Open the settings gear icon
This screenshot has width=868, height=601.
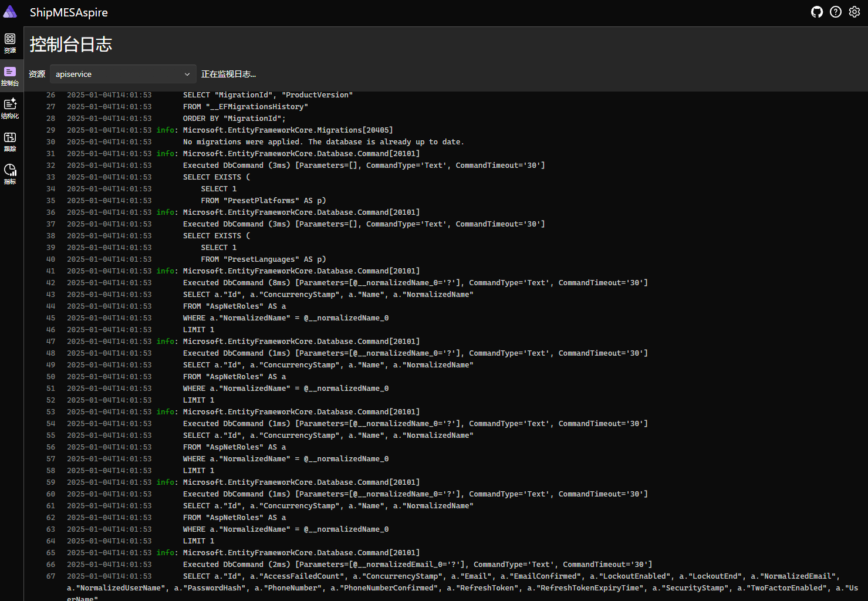point(854,12)
